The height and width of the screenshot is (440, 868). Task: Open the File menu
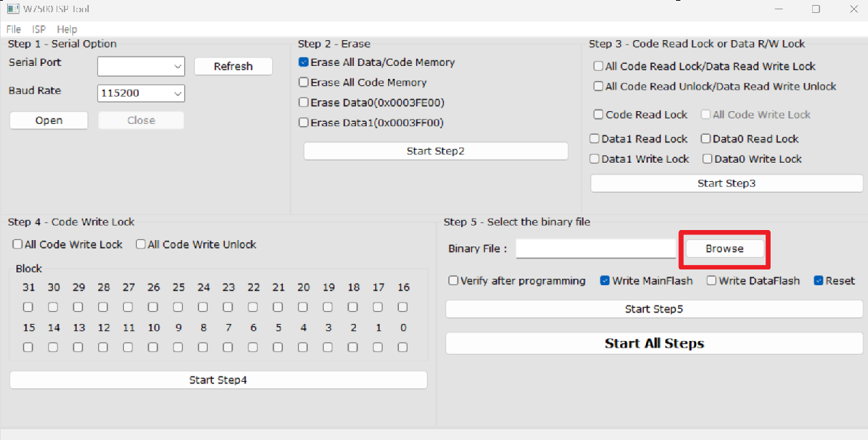point(14,29)
